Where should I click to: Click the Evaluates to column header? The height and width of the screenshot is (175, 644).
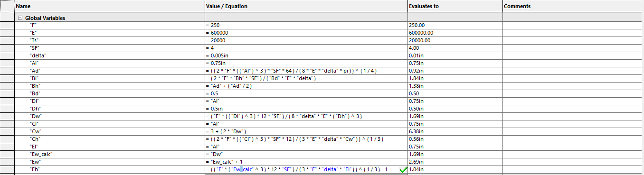tap(455, 6)
